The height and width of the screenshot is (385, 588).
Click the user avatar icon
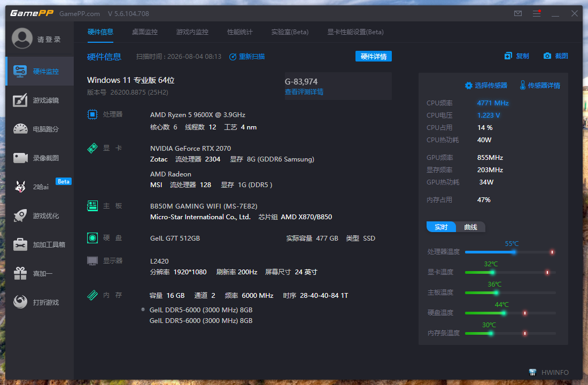pyautogui.click(x=22, y=38)
